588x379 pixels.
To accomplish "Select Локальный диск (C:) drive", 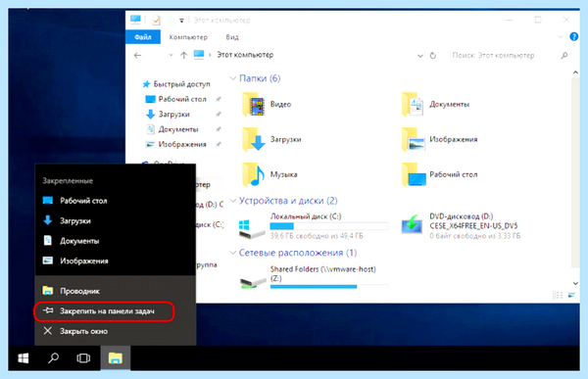I will 314,225.
